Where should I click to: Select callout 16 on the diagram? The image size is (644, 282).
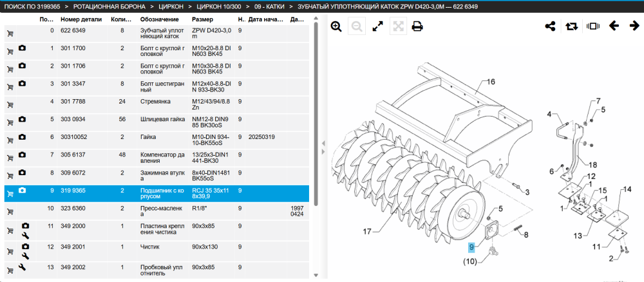[x=491, y=82]
